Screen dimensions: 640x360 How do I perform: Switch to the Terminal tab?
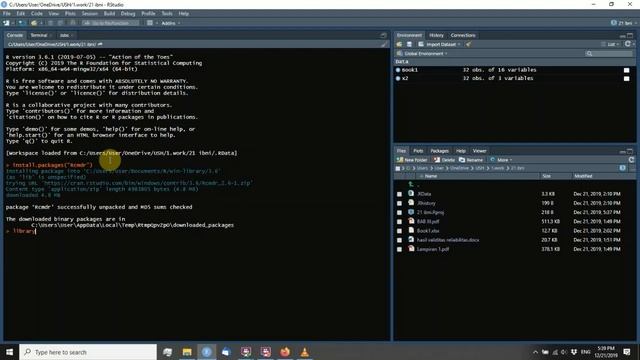pyautogui.click(x=39, y=36)
